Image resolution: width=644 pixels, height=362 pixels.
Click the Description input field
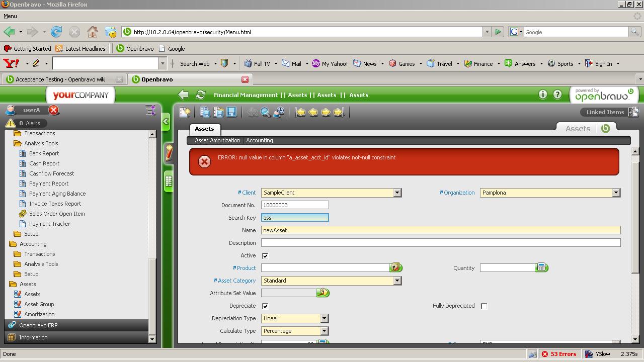(x=441, y=243)
